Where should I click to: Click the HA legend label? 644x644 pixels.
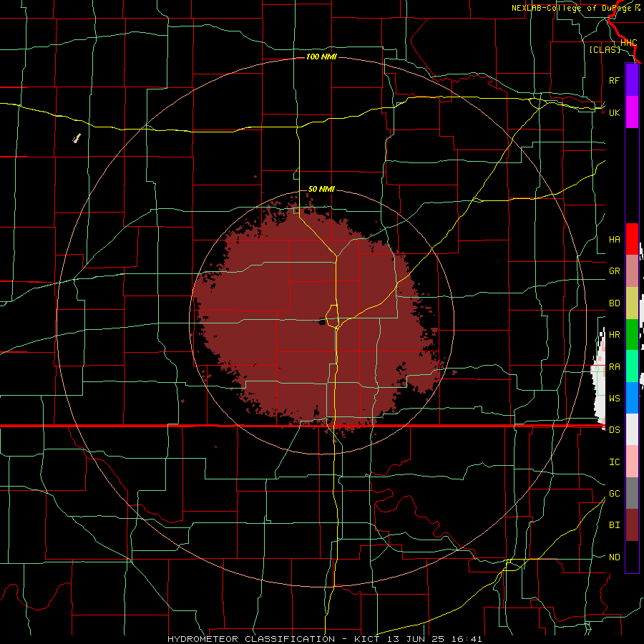click(614, 240)
